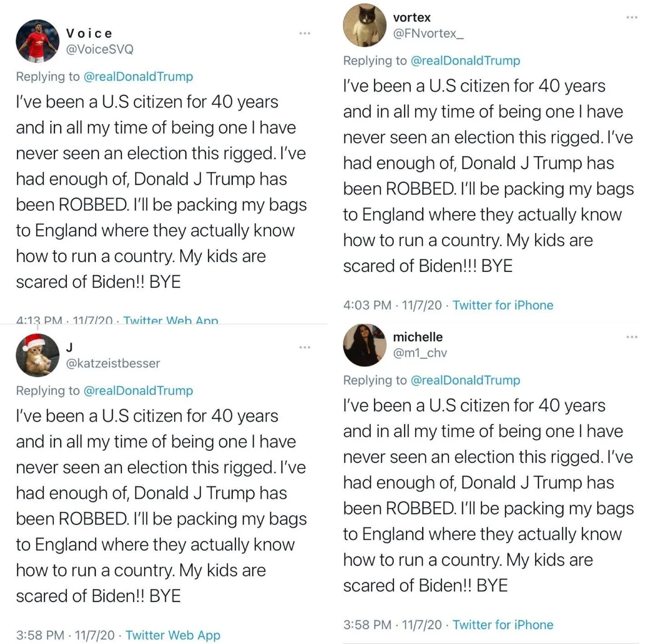
Task: Click @realDonaldTrump link in vortex's reply
Action: coord(465,60)
